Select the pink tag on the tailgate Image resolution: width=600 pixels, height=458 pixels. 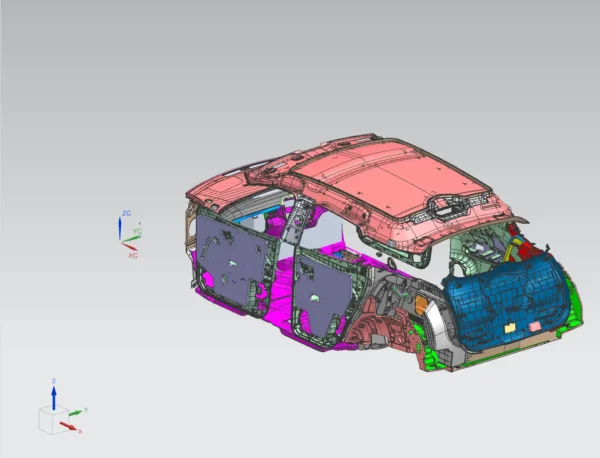(535, 326)
